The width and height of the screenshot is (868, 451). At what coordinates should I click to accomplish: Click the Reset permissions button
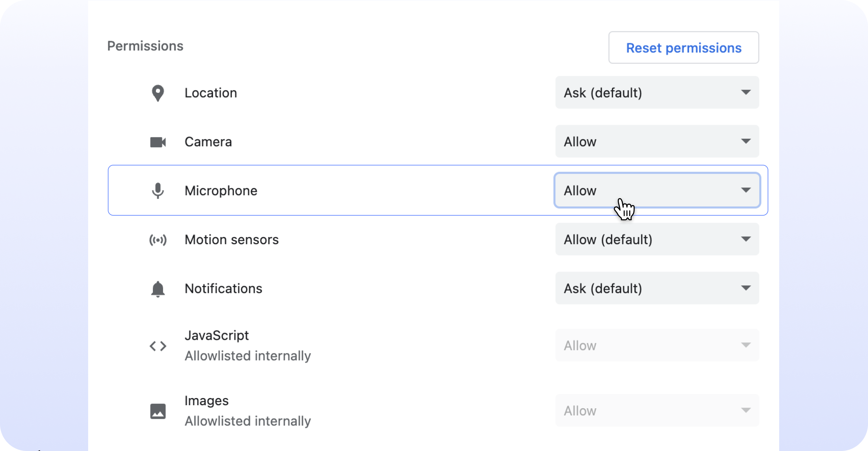(684, 48)
